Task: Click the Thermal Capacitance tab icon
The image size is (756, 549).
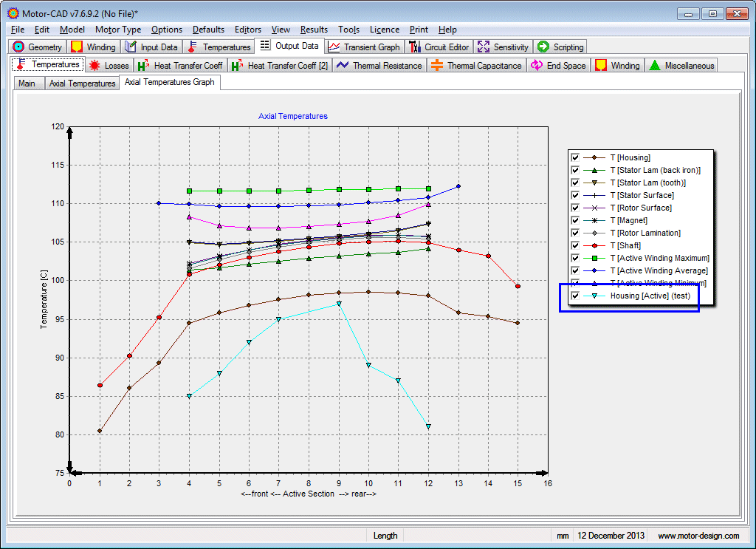Action: tap(437, 65)
